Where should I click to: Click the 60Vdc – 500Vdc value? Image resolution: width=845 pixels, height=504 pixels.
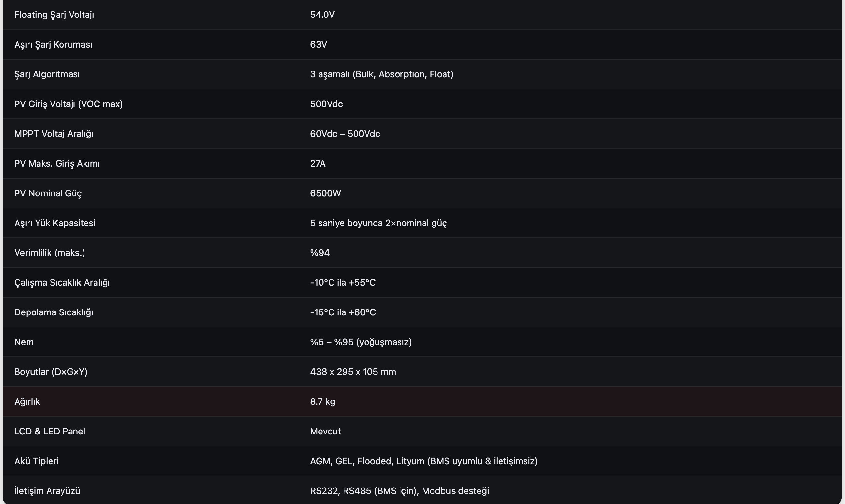(345, 134)
